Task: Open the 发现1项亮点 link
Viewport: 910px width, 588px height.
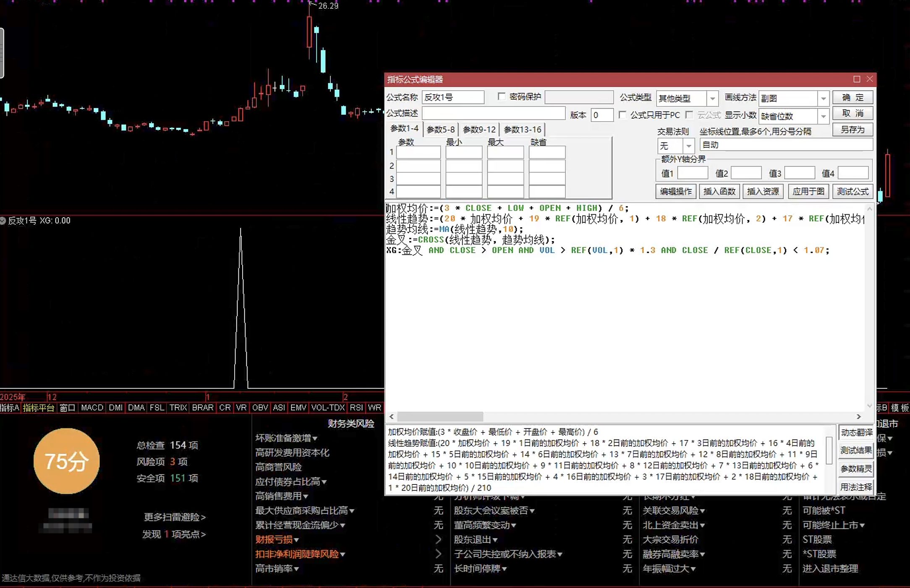Action: [174, 534]
